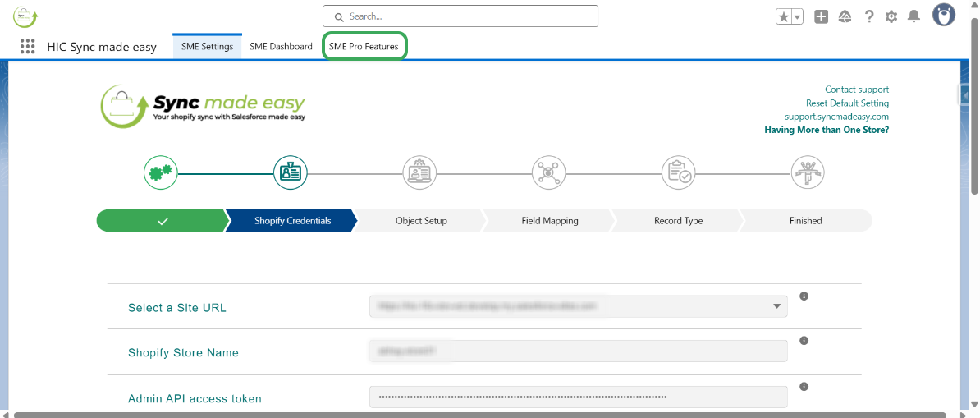This screenshot has height=418, width=980.
Task: Select the Finished path step
Action: pos(806,221)
